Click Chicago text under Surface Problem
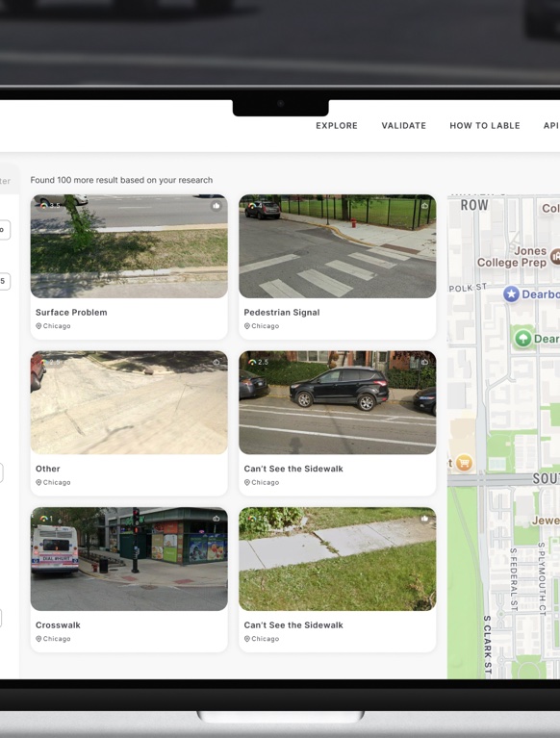 click(57, 325)
